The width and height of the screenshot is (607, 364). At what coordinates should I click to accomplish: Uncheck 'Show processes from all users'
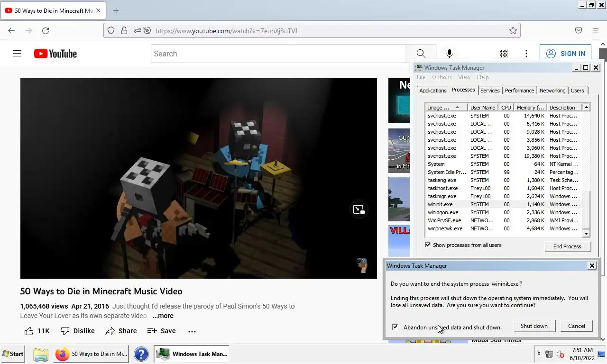click(x=428, y=245)
